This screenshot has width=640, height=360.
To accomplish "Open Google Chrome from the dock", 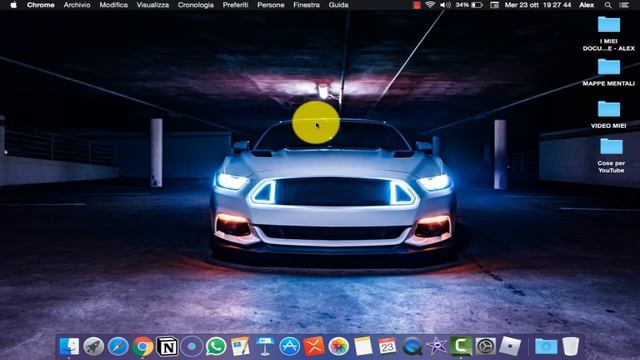I will [142, 347].
